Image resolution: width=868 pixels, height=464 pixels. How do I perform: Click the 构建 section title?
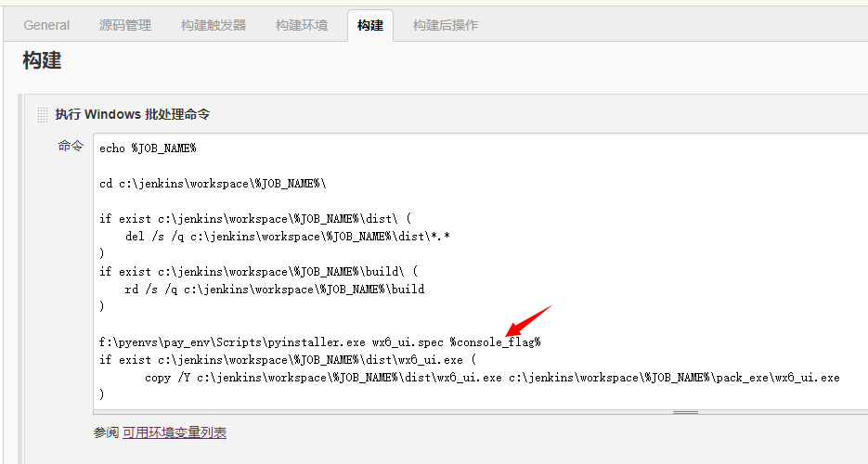tap(42, 60)
